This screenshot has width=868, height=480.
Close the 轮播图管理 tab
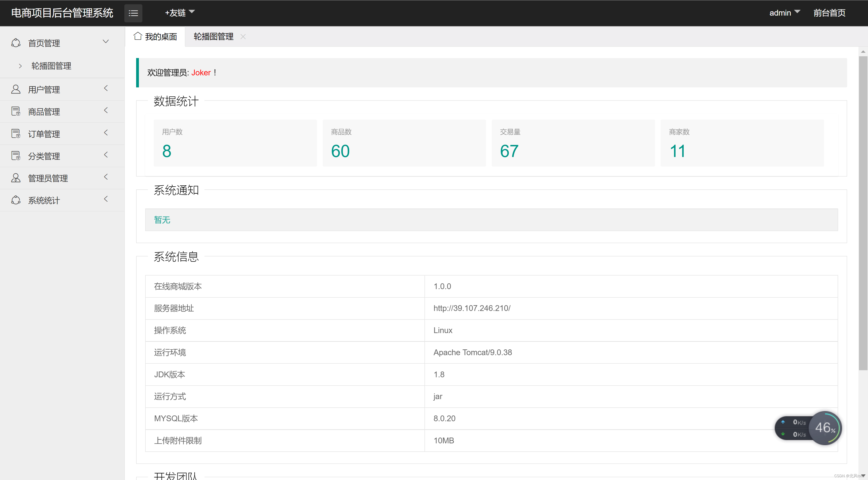click(243, 36)
